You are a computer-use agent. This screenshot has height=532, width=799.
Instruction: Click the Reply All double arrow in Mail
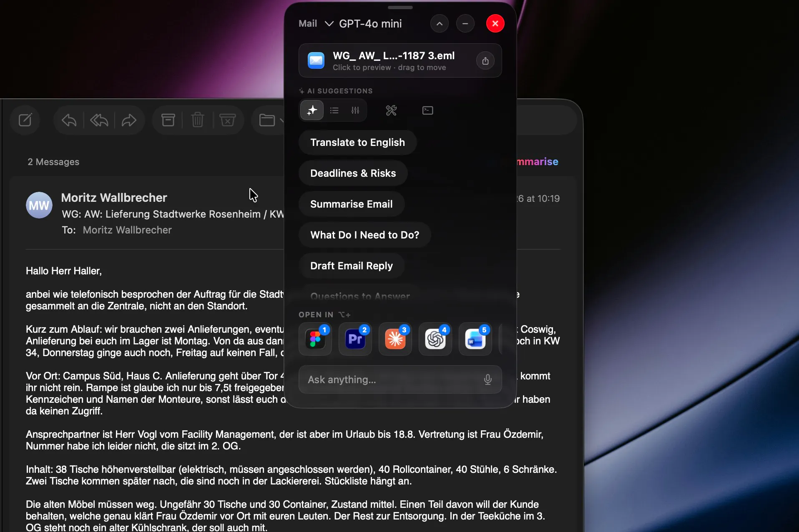[x=99, y=120]
